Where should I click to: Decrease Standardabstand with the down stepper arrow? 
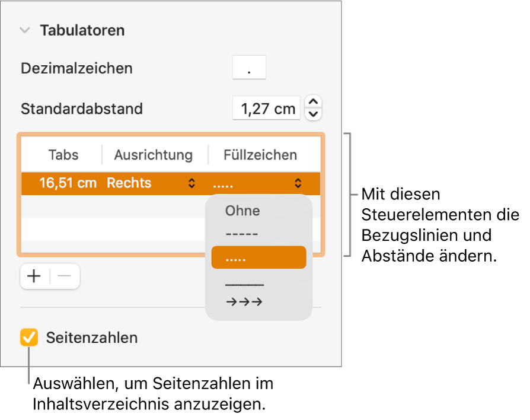pos(314,114)
